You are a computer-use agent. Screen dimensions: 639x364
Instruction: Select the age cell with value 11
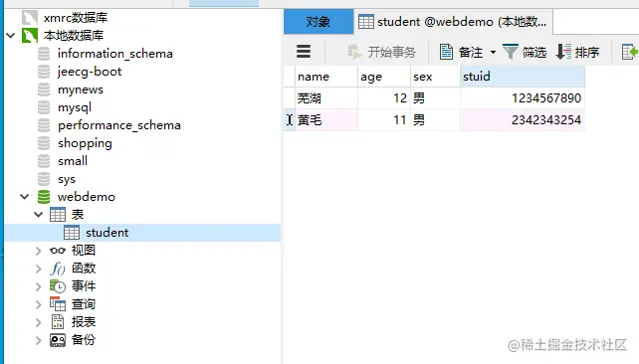[384, 120]
